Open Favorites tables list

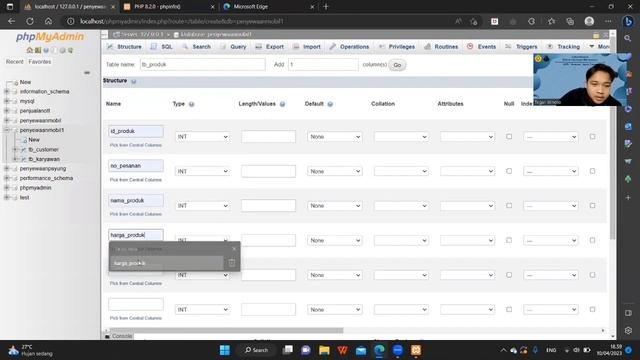[40, 62]
